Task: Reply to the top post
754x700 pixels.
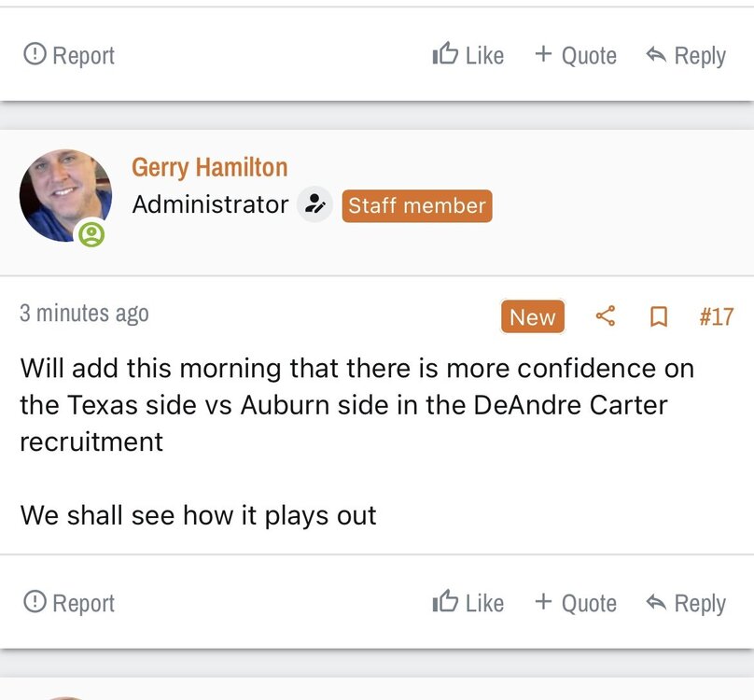Action: pyautogui.click(x=686, y=55)
